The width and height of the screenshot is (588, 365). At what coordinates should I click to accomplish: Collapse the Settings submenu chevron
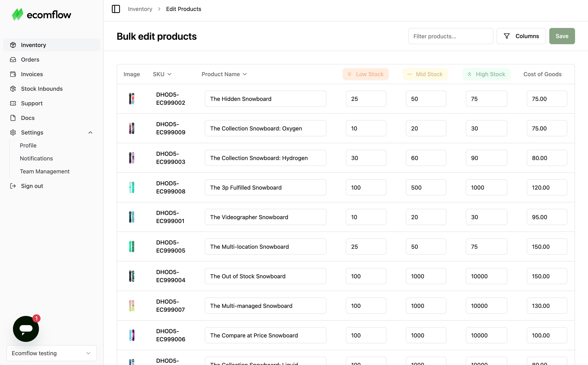[90, 133]
